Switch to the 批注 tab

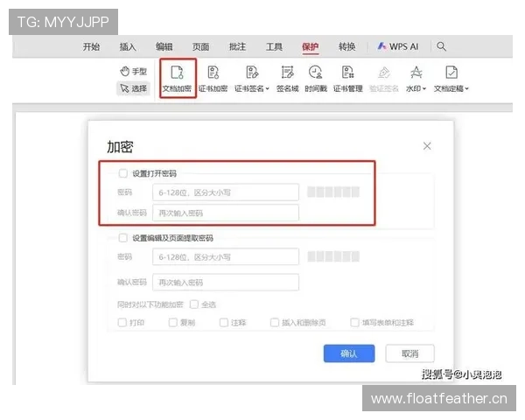coord(237,47)
